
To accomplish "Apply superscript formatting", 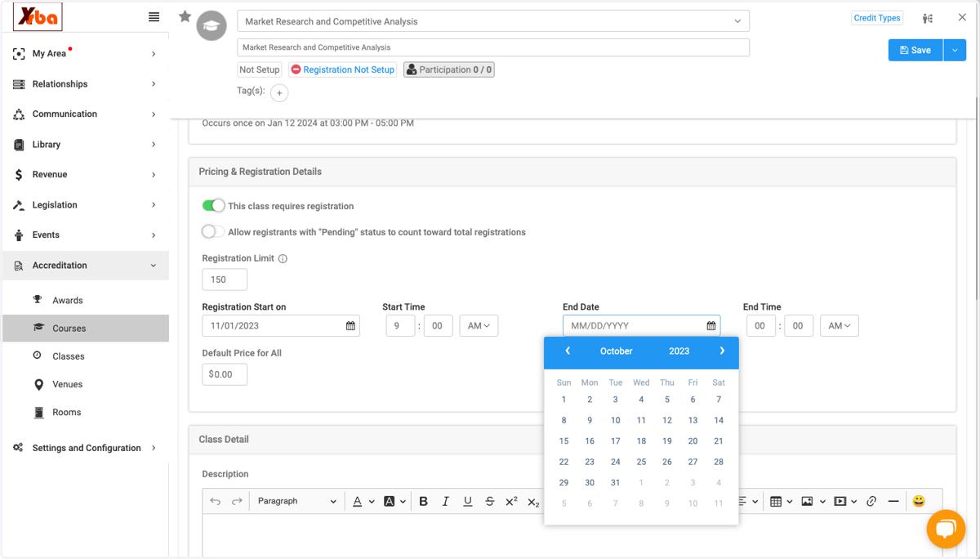I will [511, 501].
